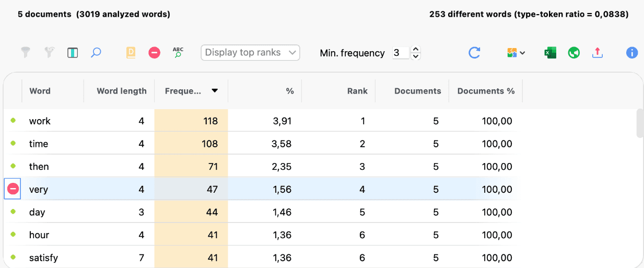Click the ABC lemmatization search icon

tap(178, 52)
